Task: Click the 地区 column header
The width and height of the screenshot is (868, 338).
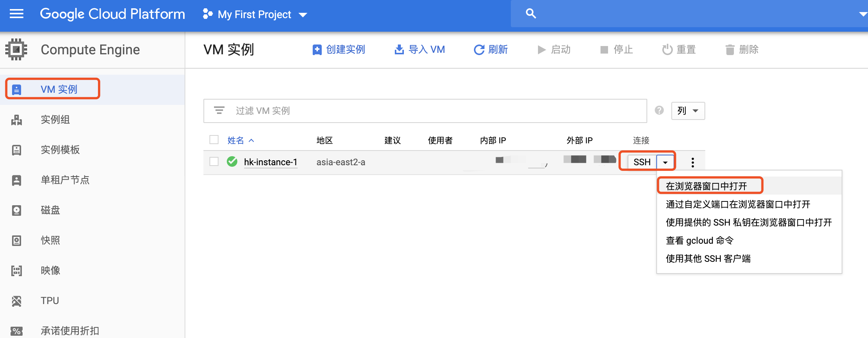Action: 325,140
